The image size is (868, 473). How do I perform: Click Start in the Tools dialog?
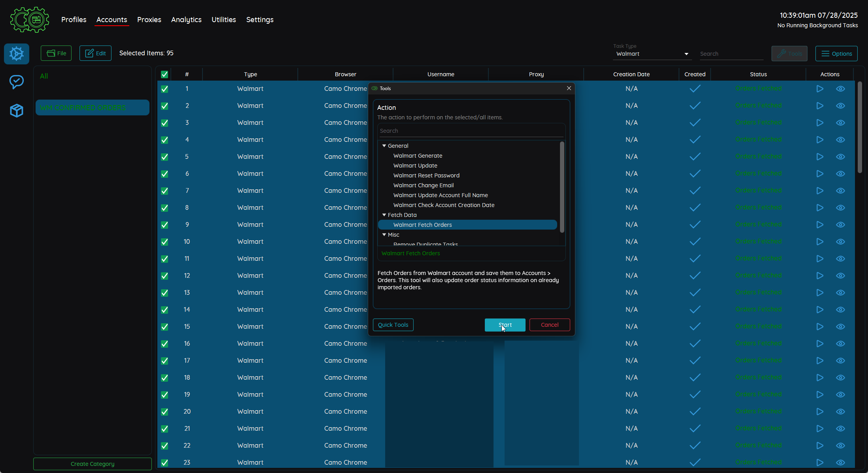click(505, 325)
